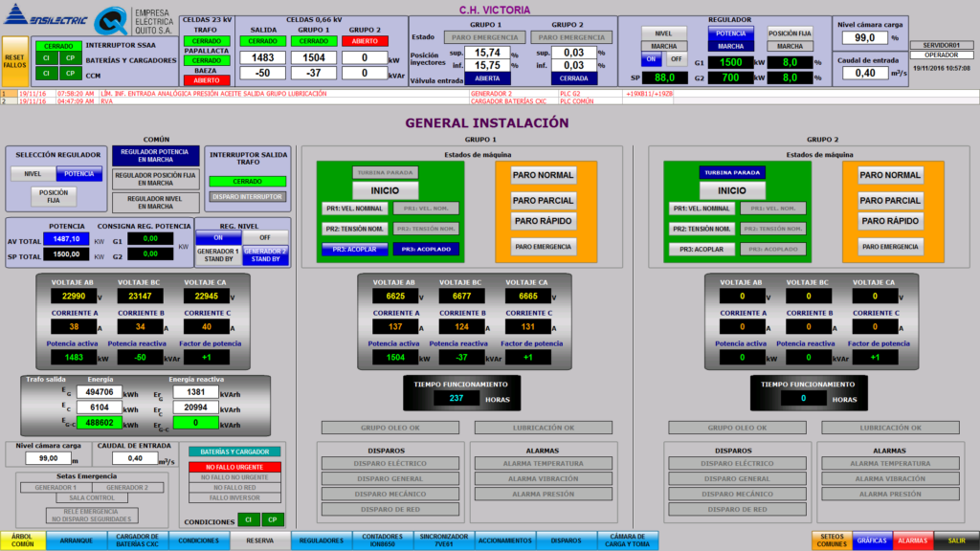
Task: Open the GRÁFICAS tab
Action: click(x=872, y=540)
